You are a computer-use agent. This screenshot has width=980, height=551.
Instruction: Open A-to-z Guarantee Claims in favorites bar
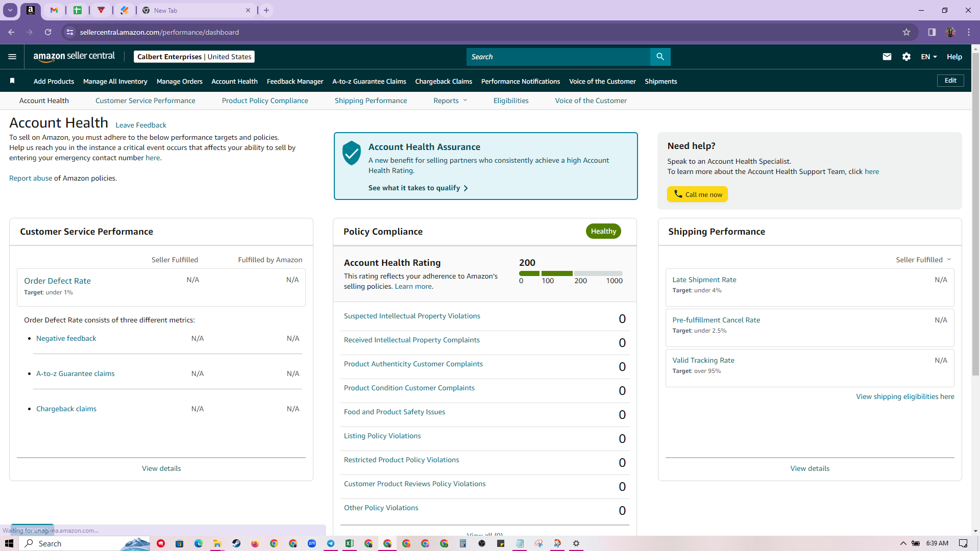tap(369, 81)
